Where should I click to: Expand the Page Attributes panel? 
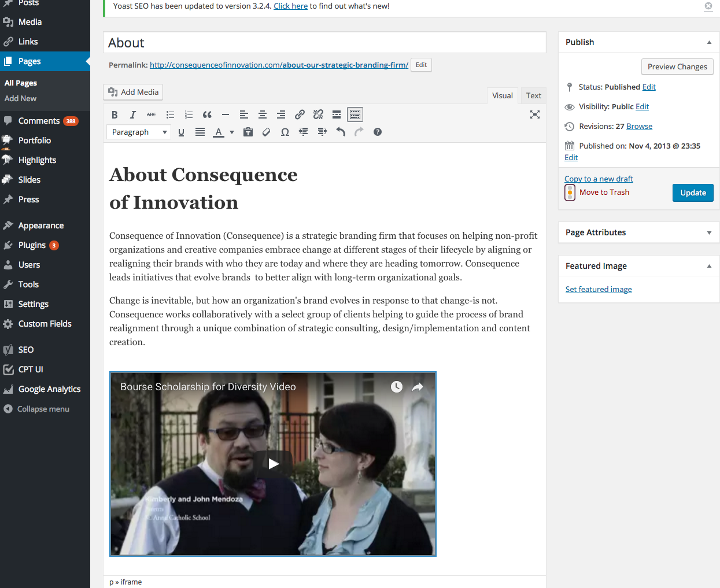tap(709, 232)
